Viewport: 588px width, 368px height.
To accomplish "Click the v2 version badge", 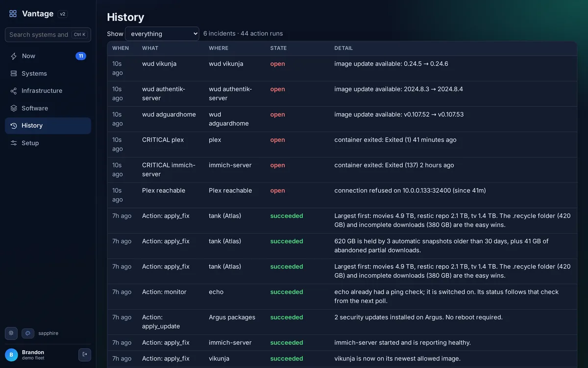I will point(63,14).
